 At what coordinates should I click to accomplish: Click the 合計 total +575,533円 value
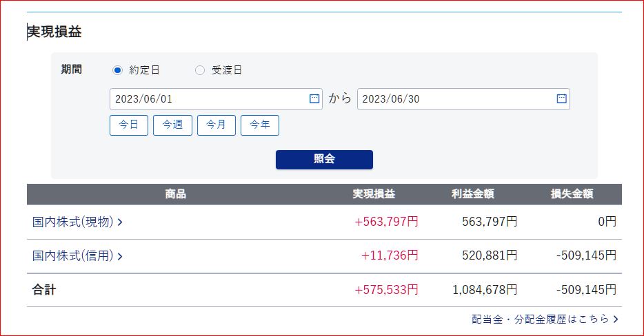pos(386,290)
